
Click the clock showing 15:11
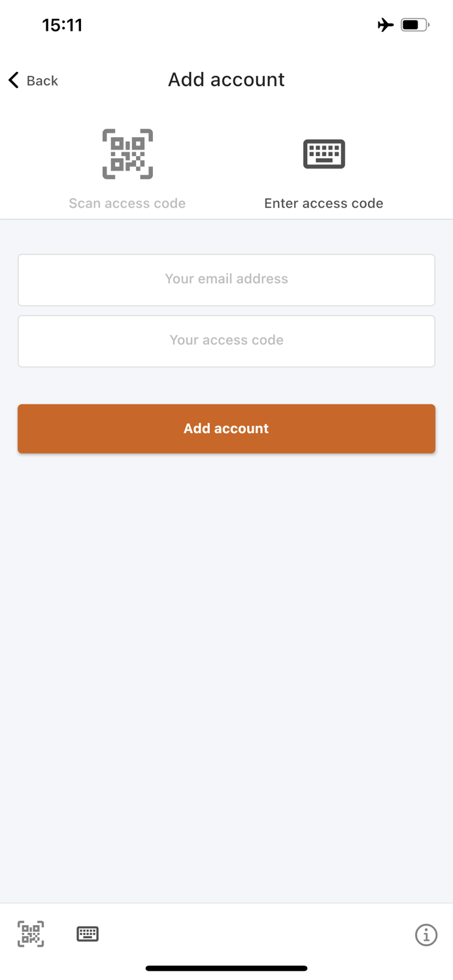click(62, 24)
